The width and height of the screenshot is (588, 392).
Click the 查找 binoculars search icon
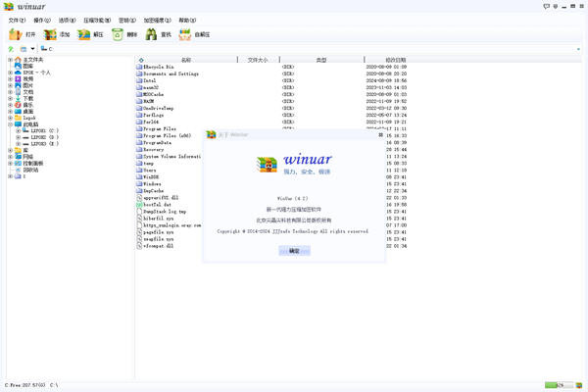pyautogui.click(x=151, y=34)
